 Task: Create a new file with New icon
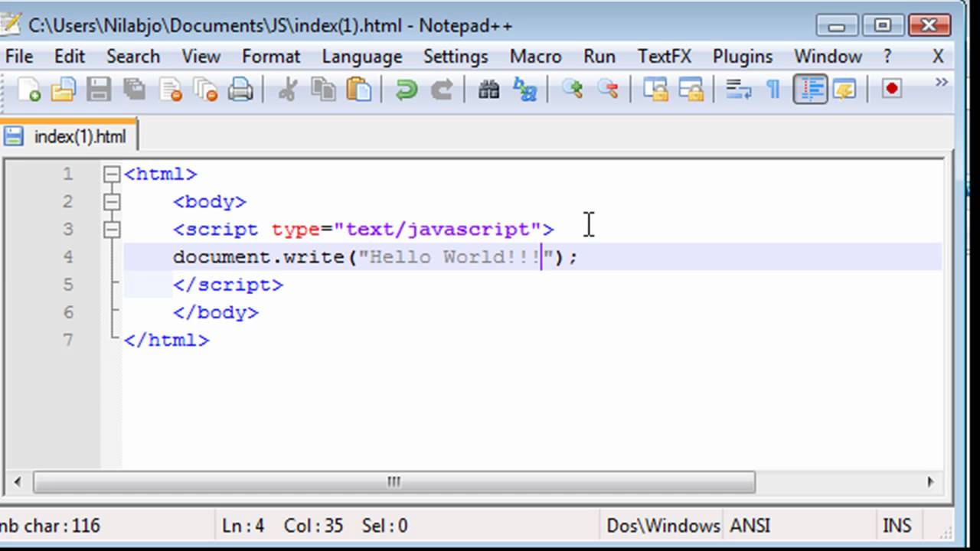tap(29, 90)
